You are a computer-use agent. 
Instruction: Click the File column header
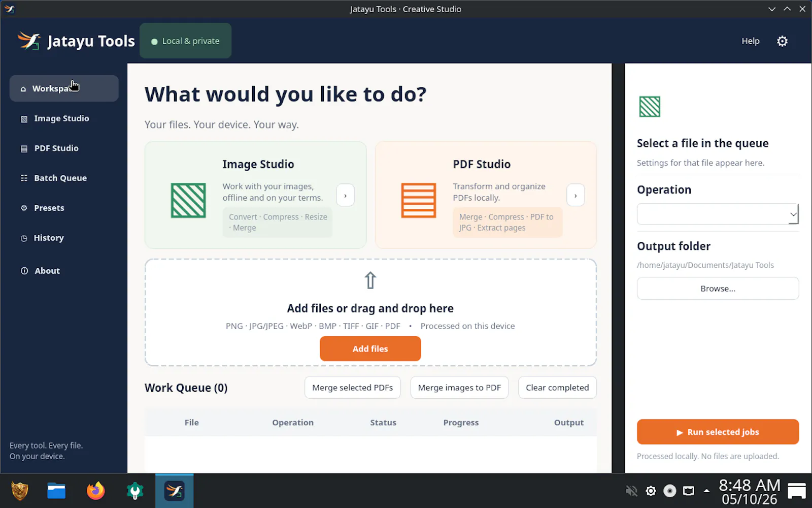click(192, 423)
